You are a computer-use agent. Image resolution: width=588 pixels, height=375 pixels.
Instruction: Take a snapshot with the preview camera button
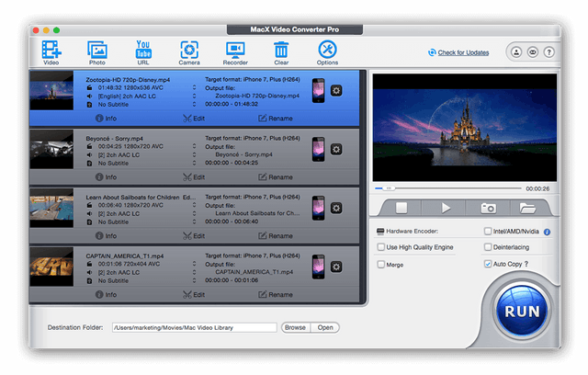pyautogui.click(x=488, y=208)
